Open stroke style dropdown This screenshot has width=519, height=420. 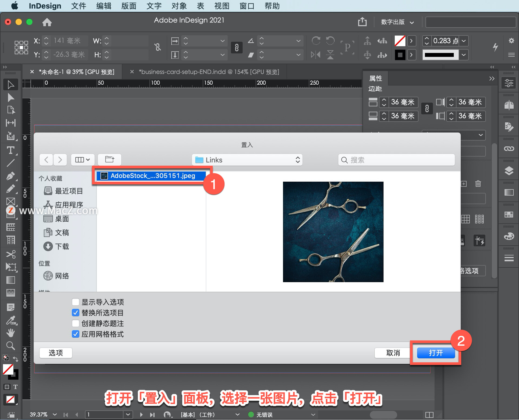464,55
